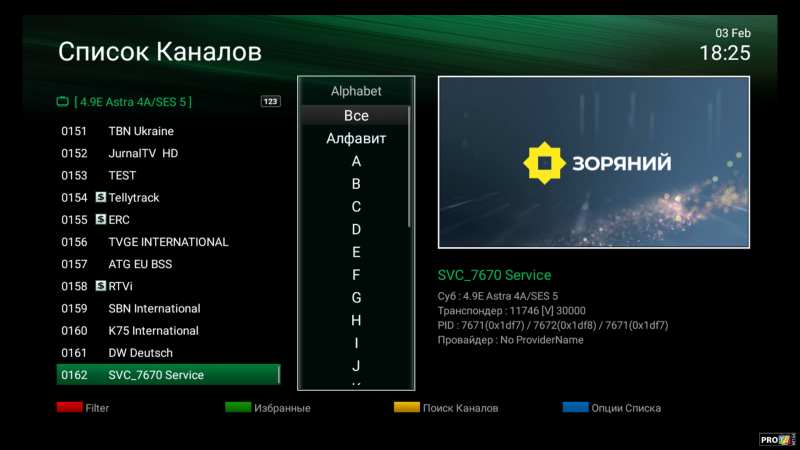Click the PRO watermark logo
800x450 pixels.
coord(777,438)
